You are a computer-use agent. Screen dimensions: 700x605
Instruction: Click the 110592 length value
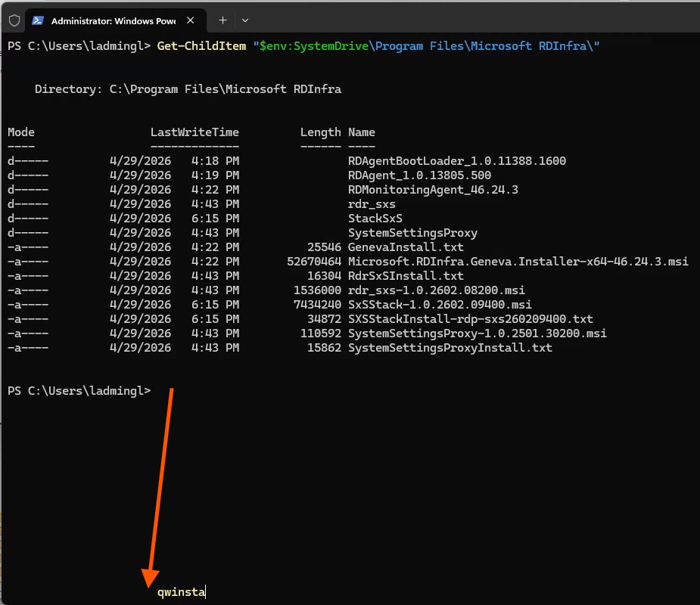click(x=321, y=334)
